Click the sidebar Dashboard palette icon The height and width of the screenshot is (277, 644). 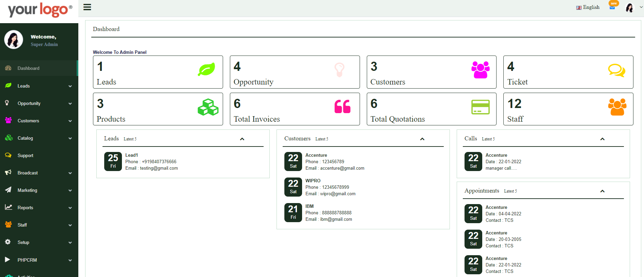point(8,68)
